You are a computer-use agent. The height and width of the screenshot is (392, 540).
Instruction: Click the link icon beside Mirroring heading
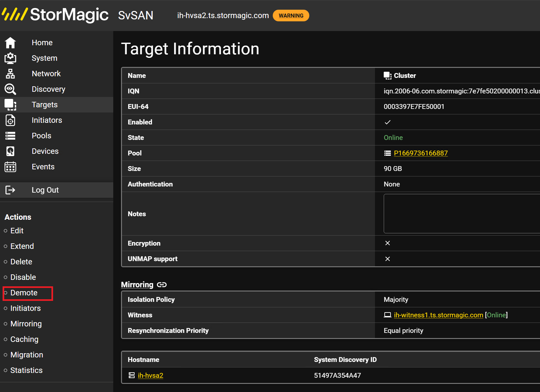click(162, 285)
